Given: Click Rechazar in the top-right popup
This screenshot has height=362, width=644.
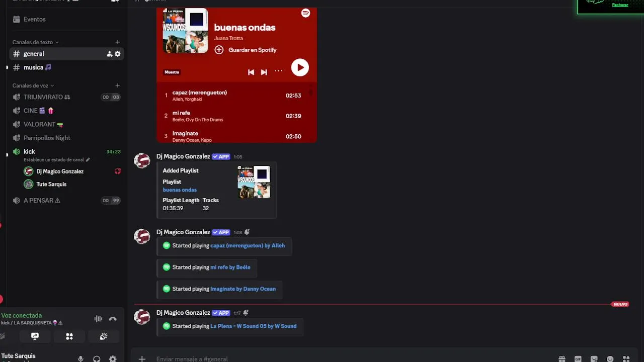Looking at the screenshot, I should (620, 5).
